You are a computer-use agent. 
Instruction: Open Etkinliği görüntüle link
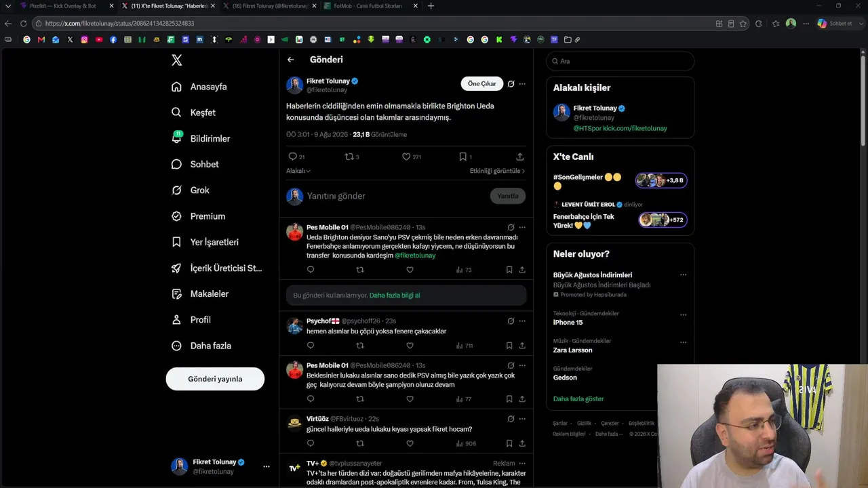(497, 171)
